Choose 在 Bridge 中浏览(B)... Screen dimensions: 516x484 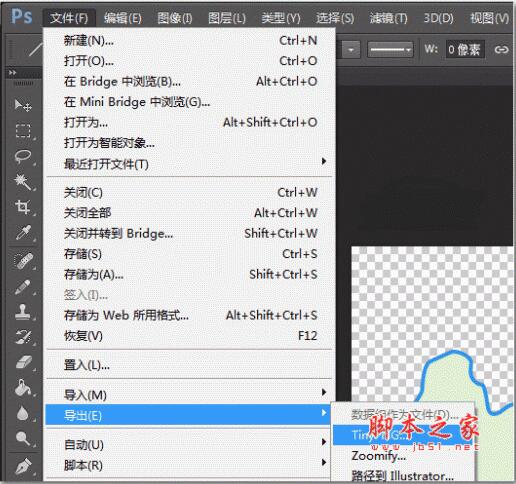tap(190, 82)
